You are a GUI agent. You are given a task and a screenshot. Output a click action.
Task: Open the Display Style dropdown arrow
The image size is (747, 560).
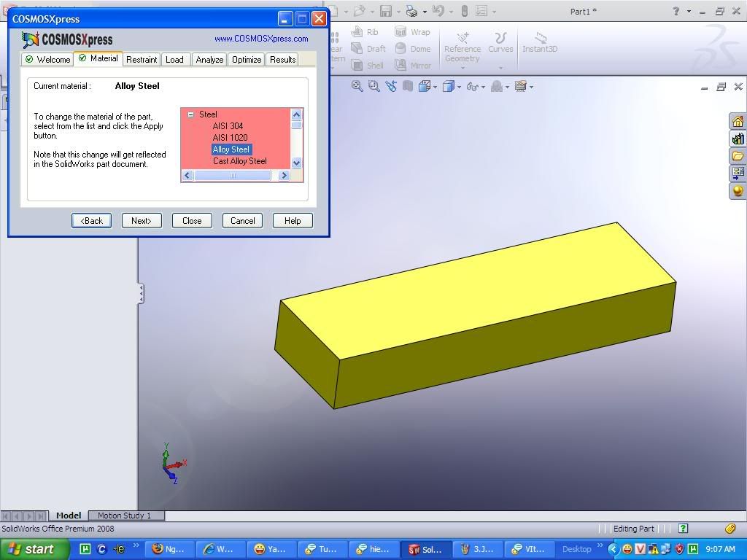(459, 87)
